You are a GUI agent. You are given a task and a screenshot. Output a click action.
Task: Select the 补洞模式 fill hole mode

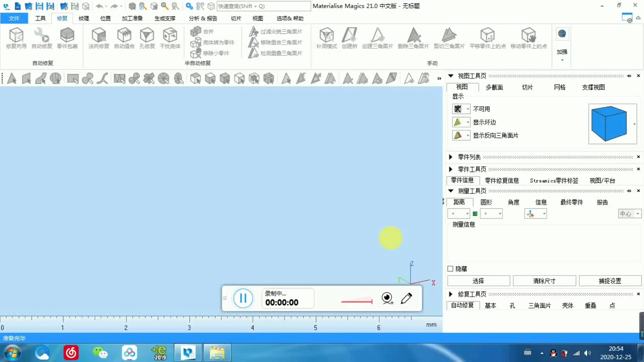[326, 38]
